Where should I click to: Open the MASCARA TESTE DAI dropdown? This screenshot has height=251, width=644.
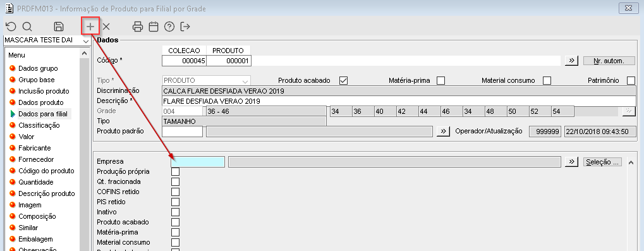tap(86, 40)
